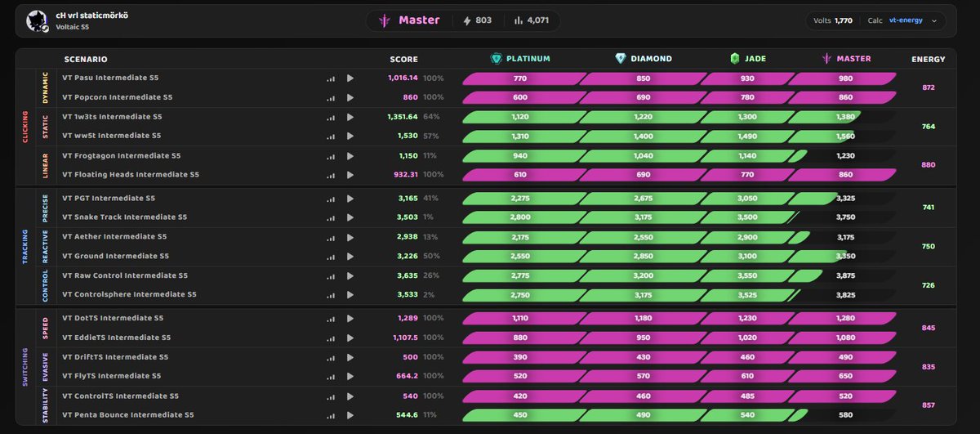
Task: Click the player avatar image
Action: click(x=38, y=21)
